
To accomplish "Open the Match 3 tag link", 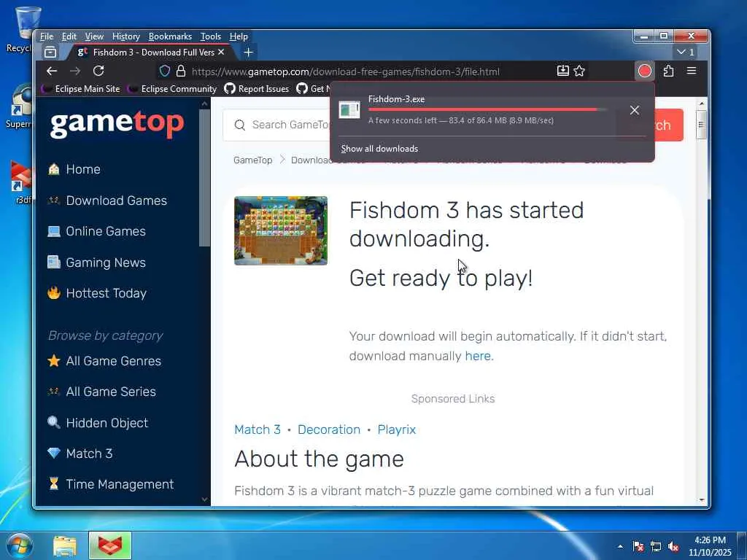I will pyautogui.click(x=258, y=429).
